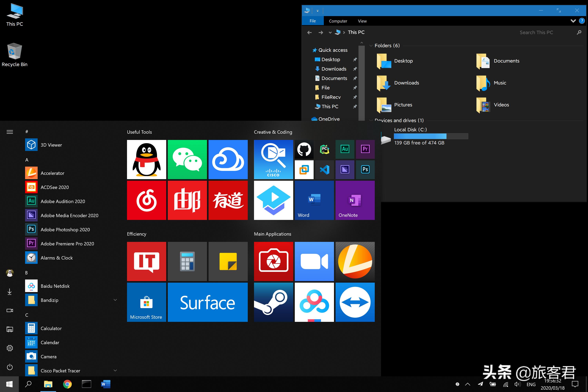588x392 pixels.
Task: Launch PyCharm from the Start menu tiles
Action: (325, 149)
